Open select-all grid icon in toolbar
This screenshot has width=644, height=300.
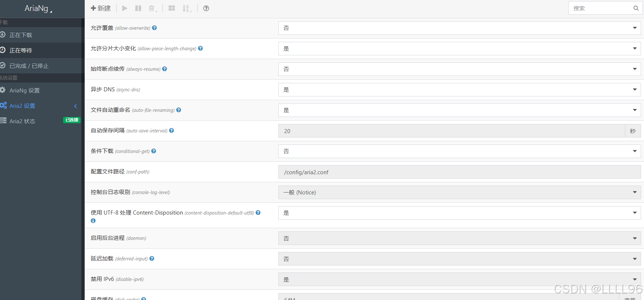(x=172, y=8)
